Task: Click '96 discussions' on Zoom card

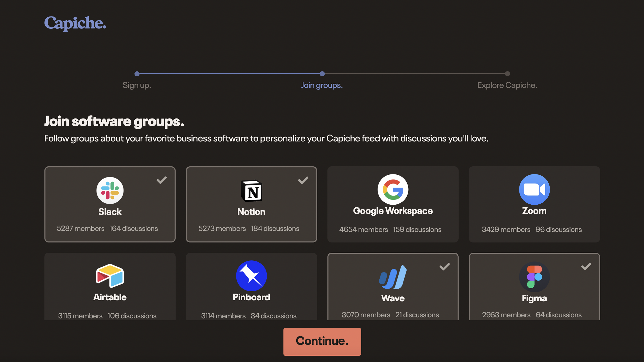Action: coord(558,229)
